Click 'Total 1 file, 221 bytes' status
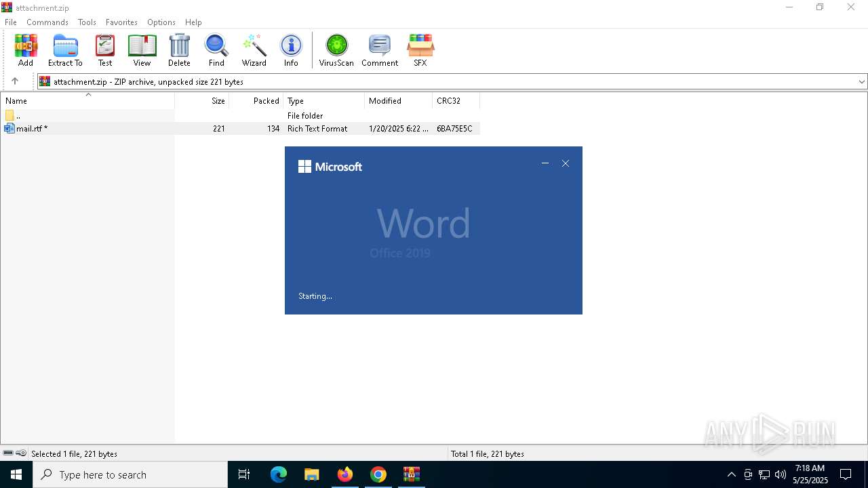Screen dimensions: 868x488 coord(488,453)
